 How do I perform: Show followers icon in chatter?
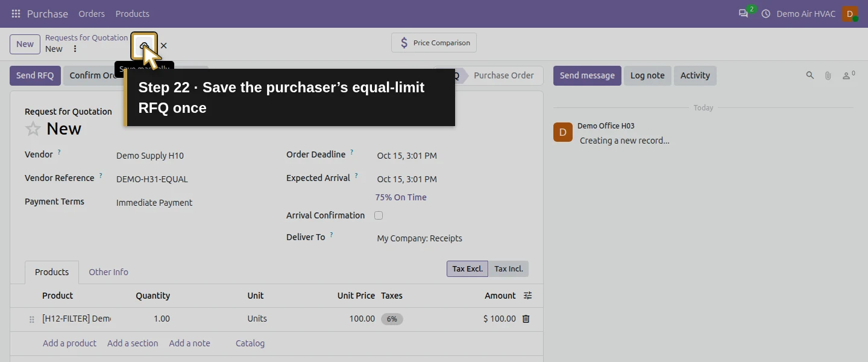pyautogui.click(x=849, y=75)
